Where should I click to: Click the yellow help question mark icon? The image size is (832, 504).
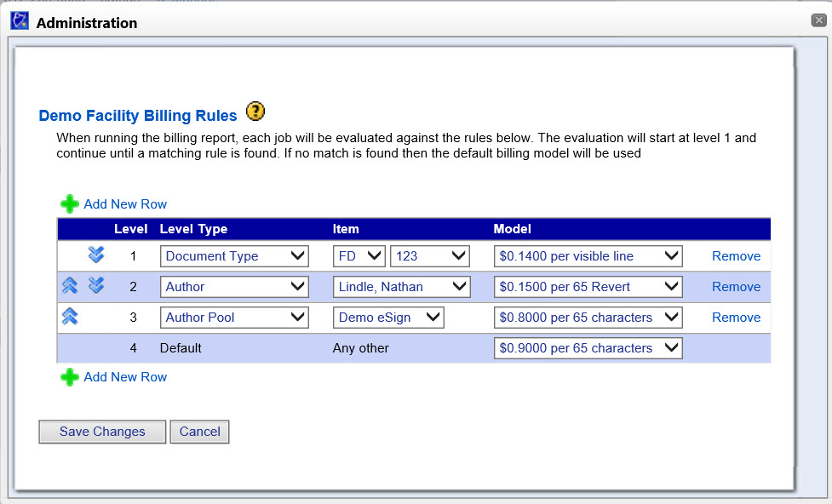[x=255, y=112]
